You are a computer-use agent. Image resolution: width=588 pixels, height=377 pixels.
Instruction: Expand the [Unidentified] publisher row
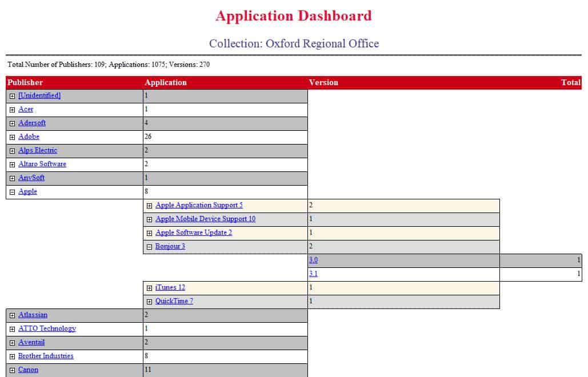point(13,96)
